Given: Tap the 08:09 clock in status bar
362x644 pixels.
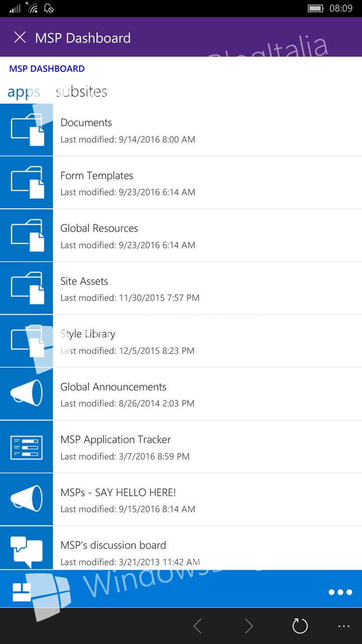Looking at the screenshot, I should click(341, 9).
